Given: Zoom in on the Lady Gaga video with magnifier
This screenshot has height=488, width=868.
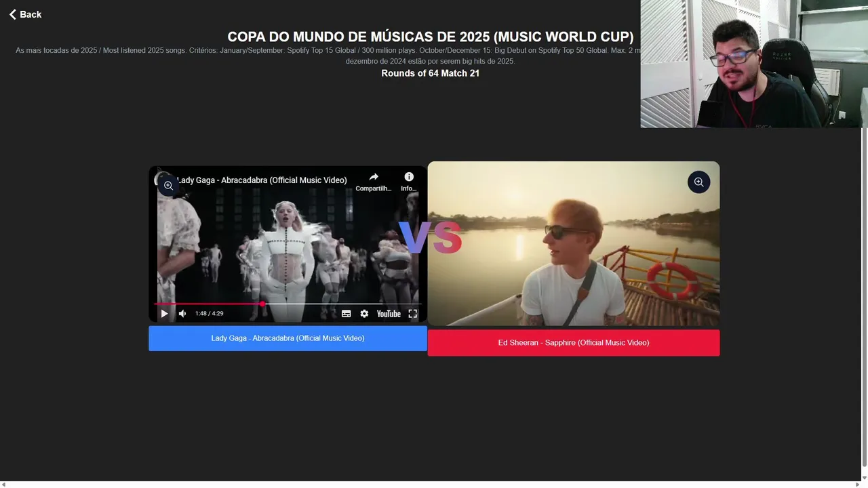Looking at the screenshot, I should pos(168,185).
